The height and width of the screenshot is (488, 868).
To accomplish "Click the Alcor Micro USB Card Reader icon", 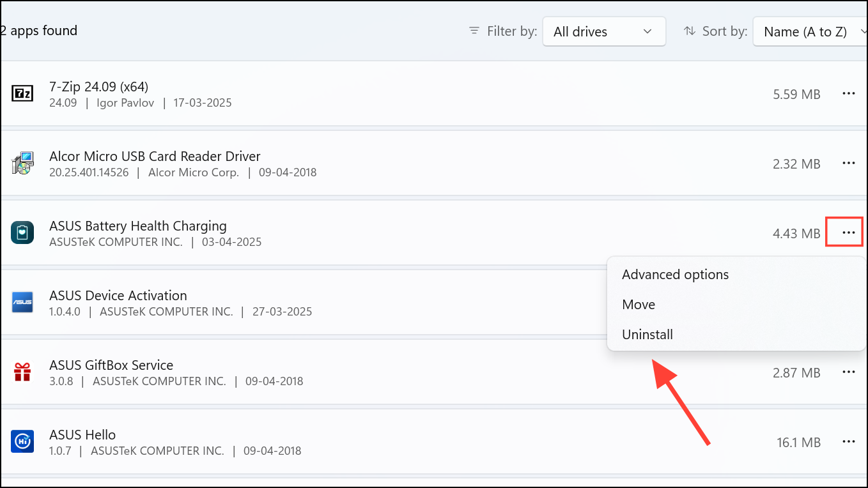I will (x=22, y=164).
